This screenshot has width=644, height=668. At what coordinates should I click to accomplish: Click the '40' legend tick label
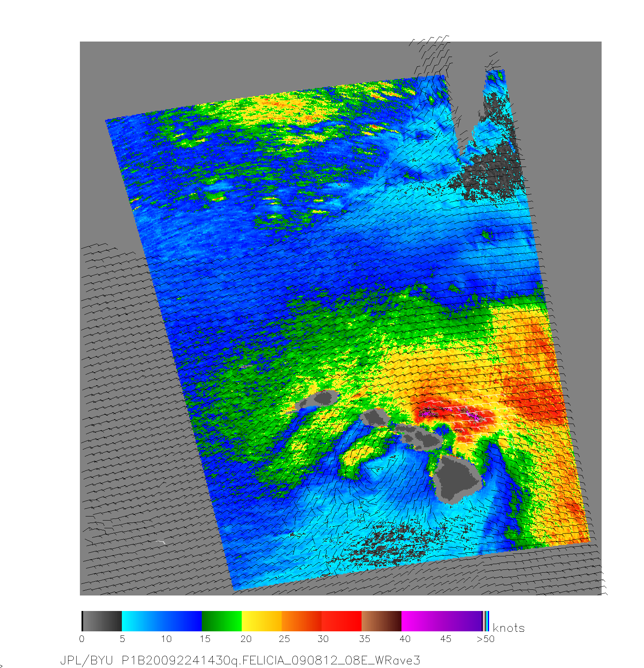405,639
